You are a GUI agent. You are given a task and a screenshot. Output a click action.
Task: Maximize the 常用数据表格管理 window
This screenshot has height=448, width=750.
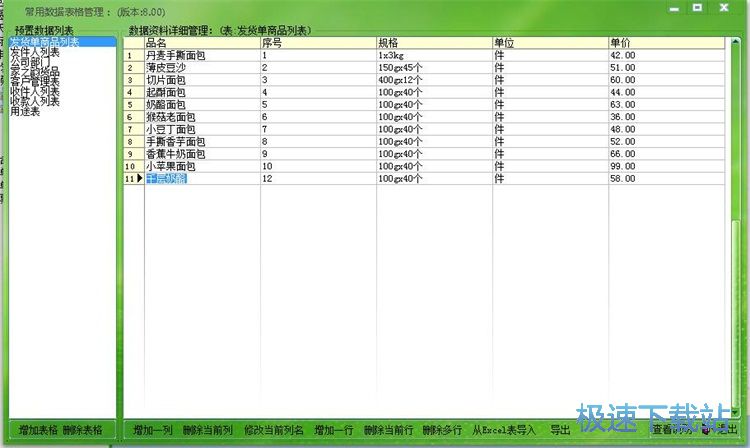[697, 8]
